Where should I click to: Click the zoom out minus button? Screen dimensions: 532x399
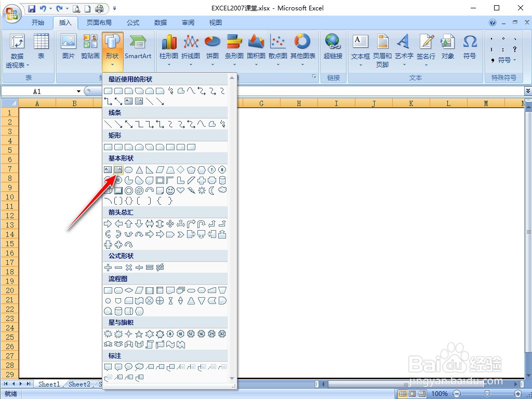[x=457, y=394]
